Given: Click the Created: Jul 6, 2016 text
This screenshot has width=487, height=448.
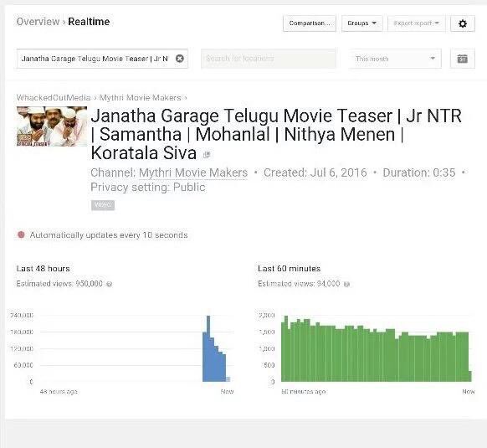Looking at the screenshot, I should click(x=315, y=173).
